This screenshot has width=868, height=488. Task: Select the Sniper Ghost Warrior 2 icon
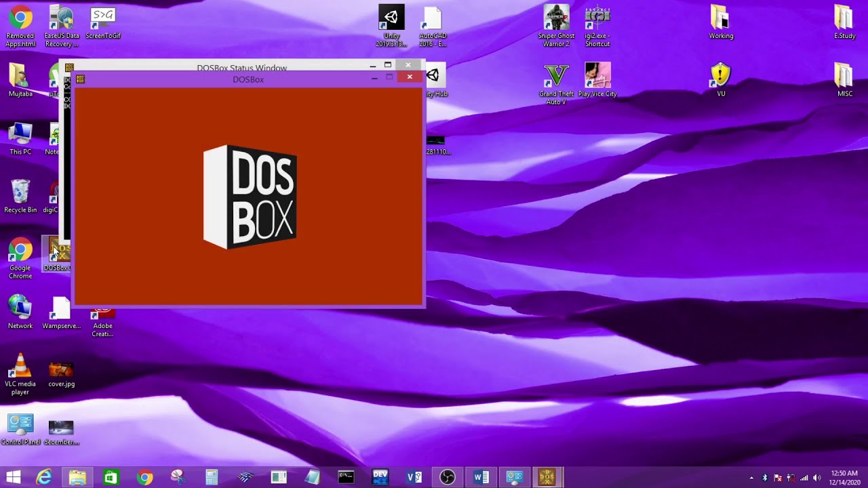tap(557, 26)
